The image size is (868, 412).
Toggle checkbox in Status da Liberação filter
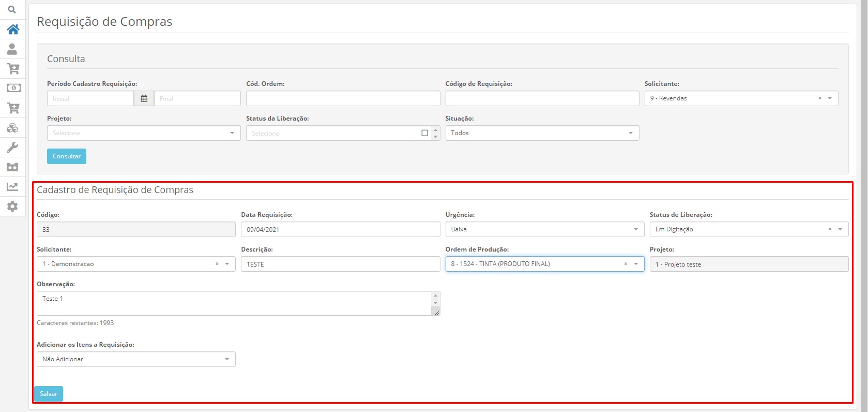click(424, 133)
